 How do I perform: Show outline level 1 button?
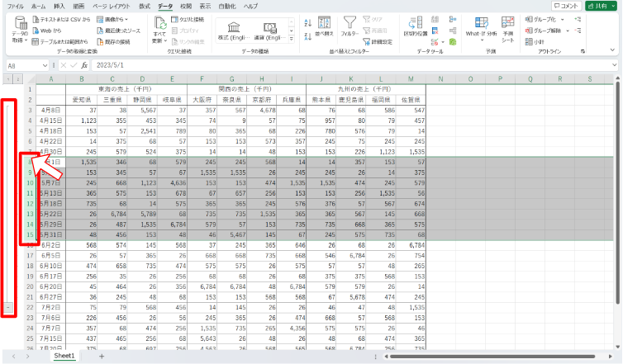(8, 78)
